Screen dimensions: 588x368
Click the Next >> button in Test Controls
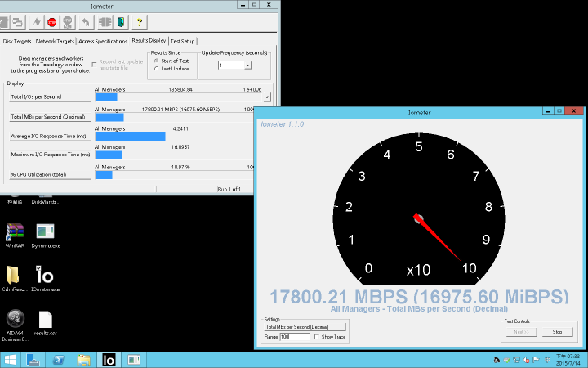point(521,332)
